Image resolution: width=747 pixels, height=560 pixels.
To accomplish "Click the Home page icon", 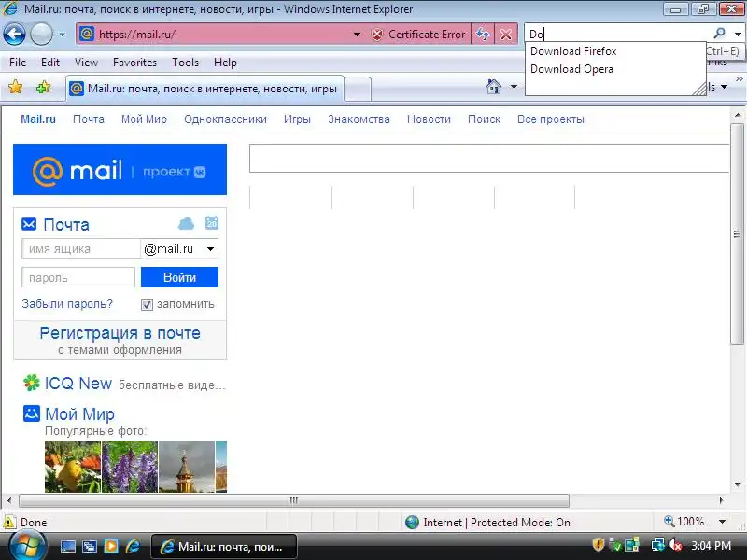I will 494,87.
